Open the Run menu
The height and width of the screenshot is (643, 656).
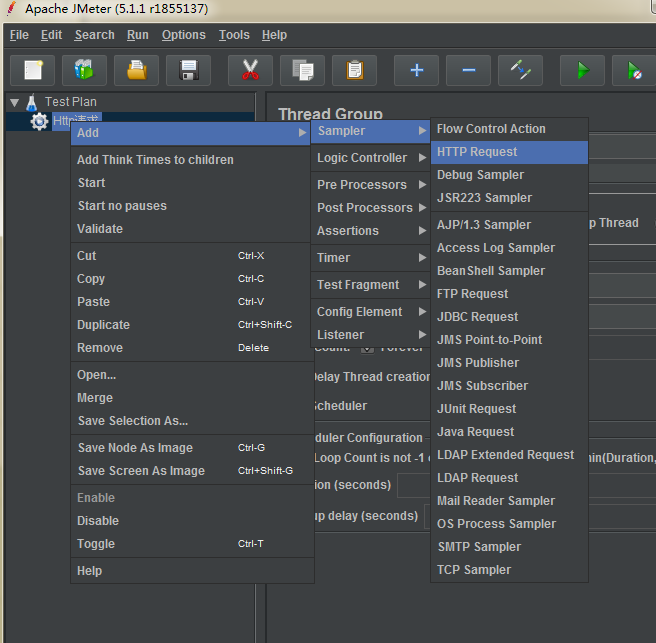click(138, 35)
